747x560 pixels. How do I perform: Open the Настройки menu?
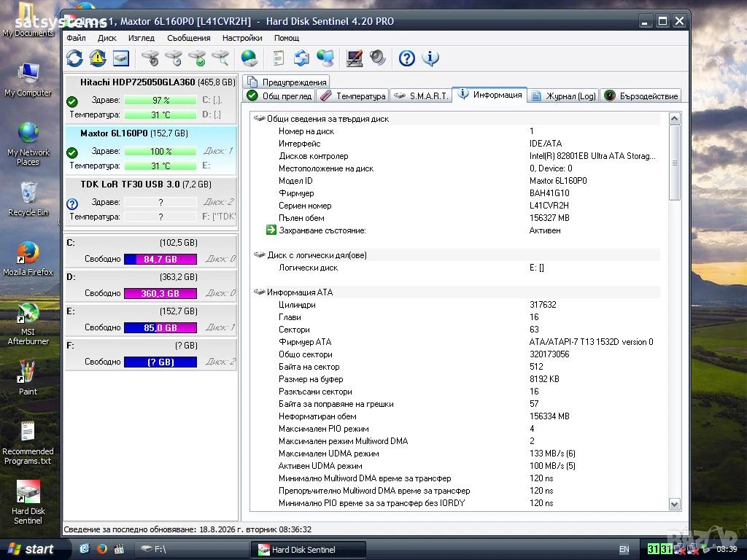tap(242, 38)
